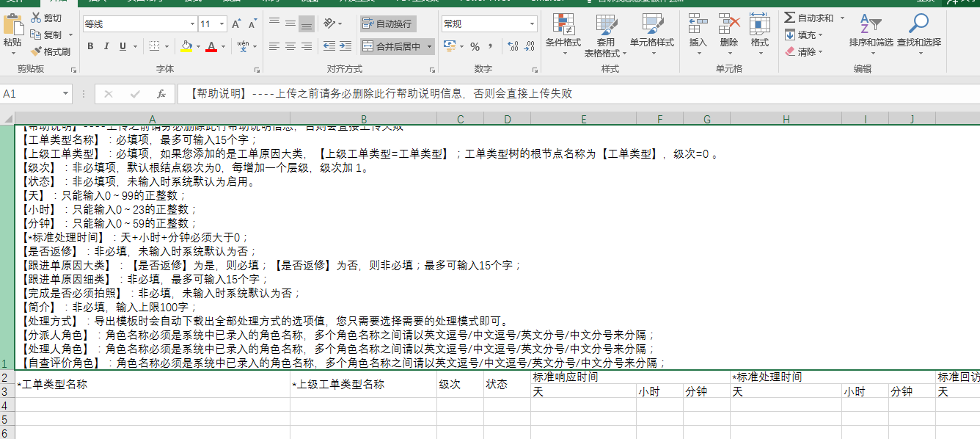Apply the yellow fill color
The height and width of the screenshot is (439, 980).
tap(186, 46)
